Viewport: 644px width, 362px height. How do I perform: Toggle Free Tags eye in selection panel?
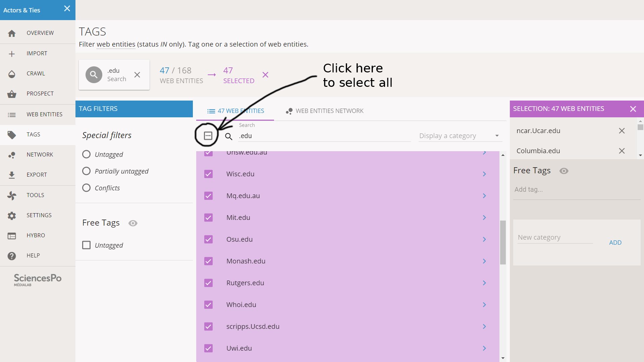564,171
